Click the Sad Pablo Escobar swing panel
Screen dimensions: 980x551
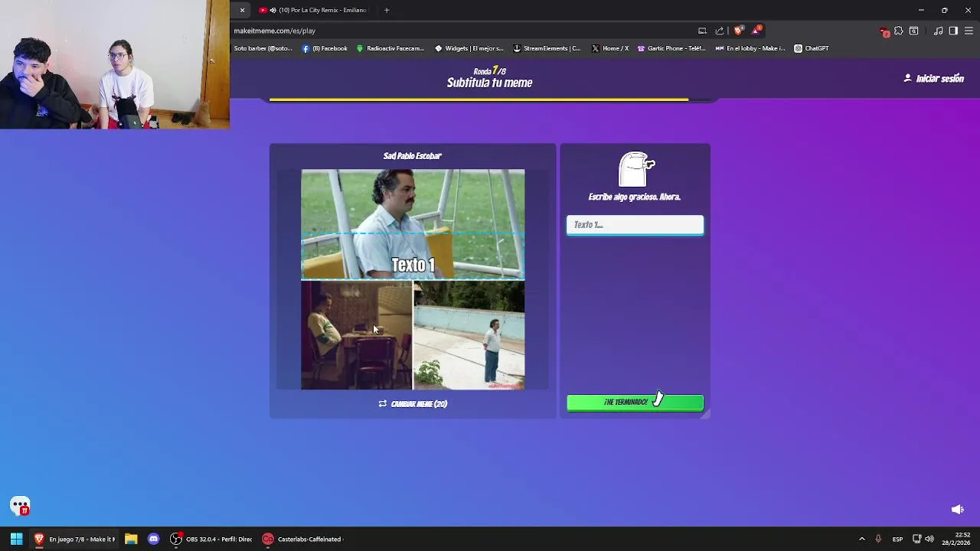(x=413, y=224)
